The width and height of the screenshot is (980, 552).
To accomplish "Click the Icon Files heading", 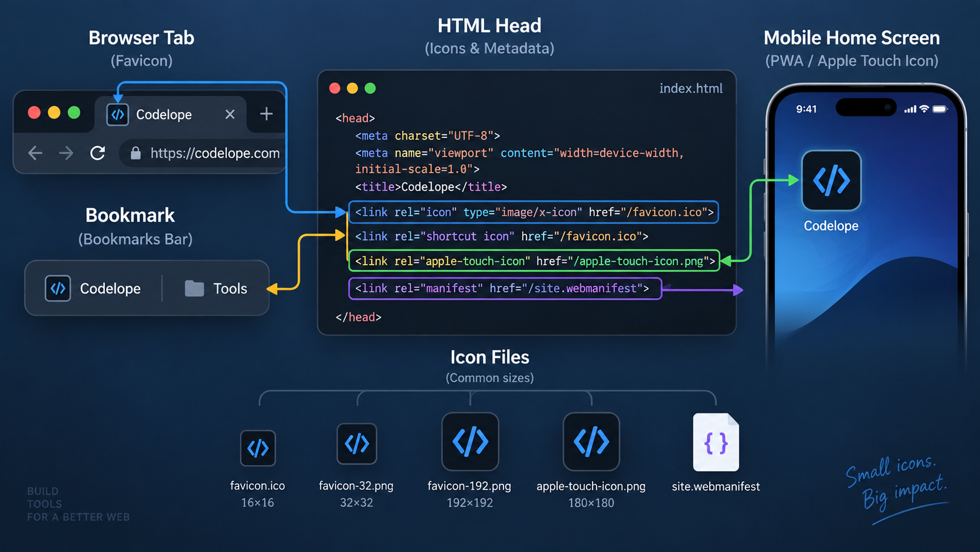I will 489,357.
